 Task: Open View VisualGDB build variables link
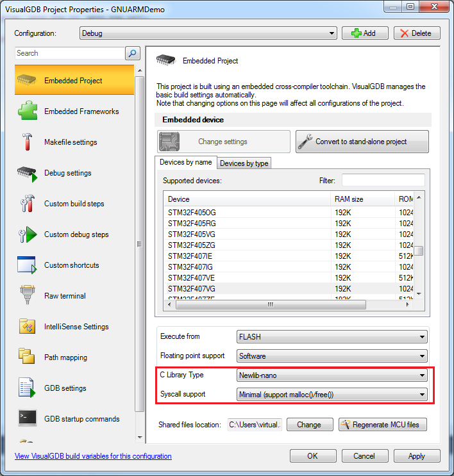pos(93,456)
